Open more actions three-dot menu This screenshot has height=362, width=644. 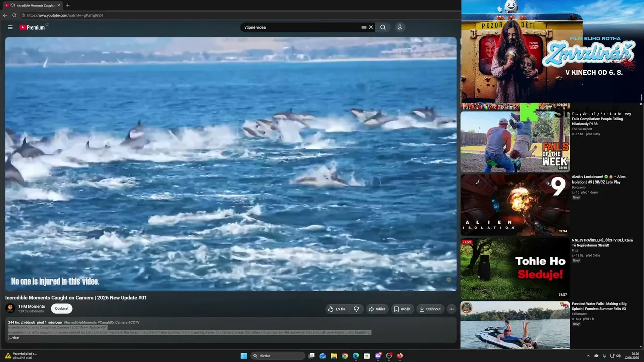pos(451,309)
